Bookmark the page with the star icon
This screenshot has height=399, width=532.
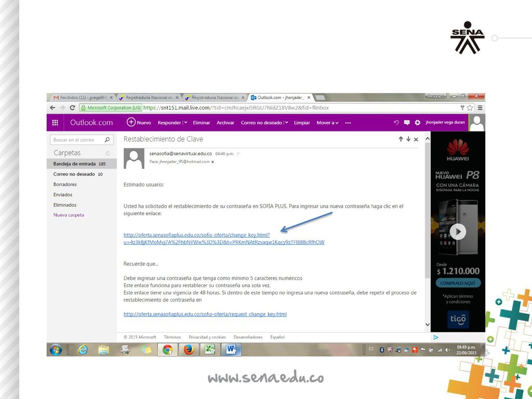[470, 108]
